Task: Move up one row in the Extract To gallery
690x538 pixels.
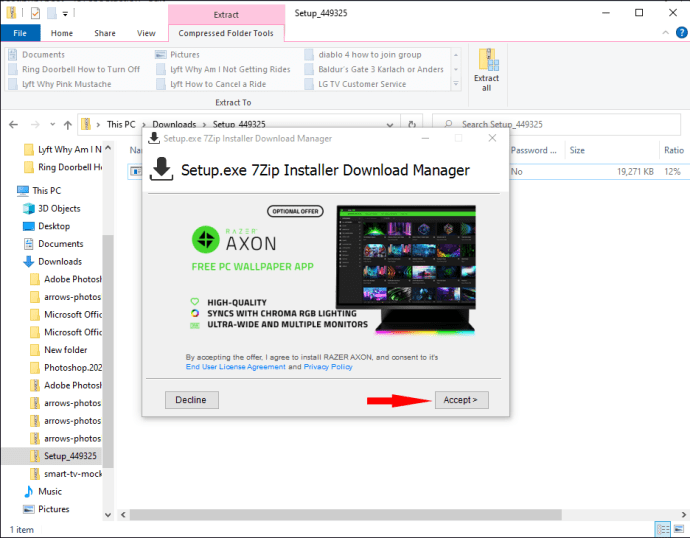Action: [x=456, y=55]
